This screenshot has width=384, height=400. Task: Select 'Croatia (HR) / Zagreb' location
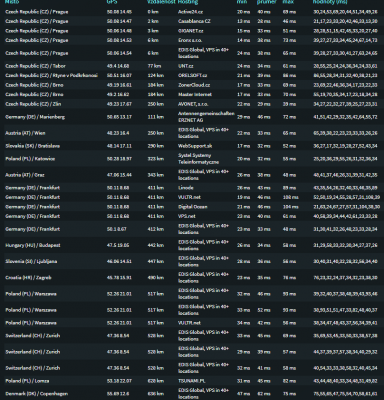(28, 277)
